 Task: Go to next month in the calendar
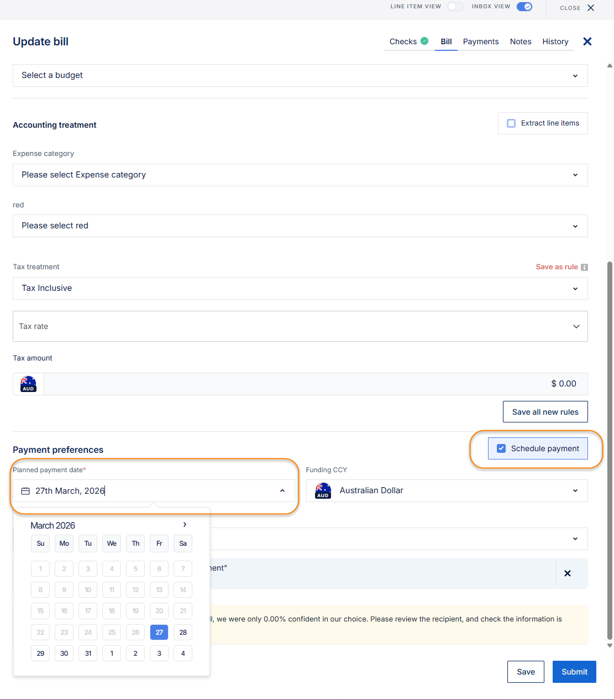(x=185, y=525)
